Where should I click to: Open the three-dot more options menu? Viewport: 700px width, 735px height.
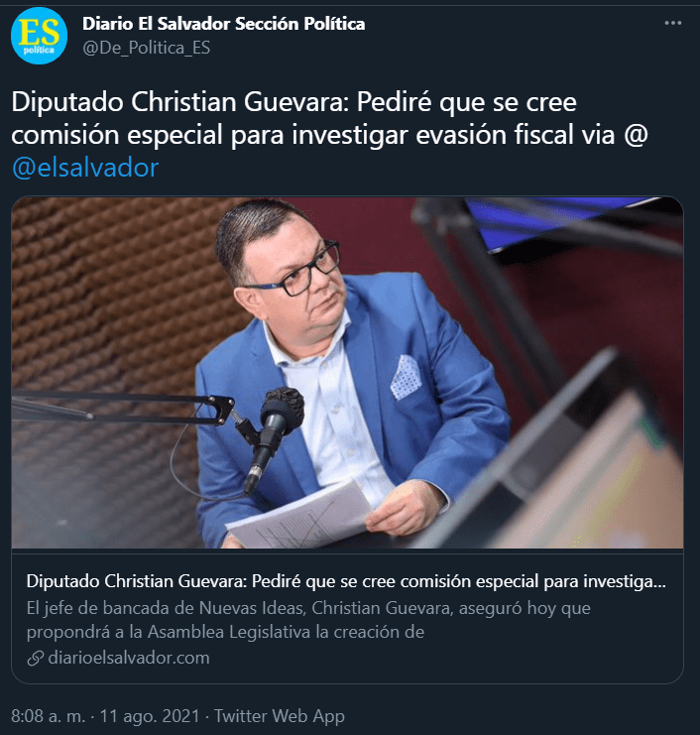click(673, 23)
